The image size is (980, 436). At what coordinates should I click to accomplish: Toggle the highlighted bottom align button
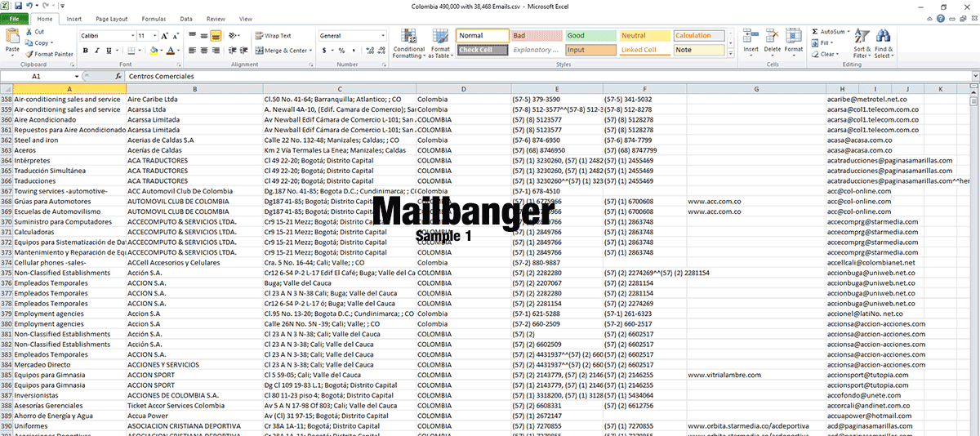coord(215,36)
